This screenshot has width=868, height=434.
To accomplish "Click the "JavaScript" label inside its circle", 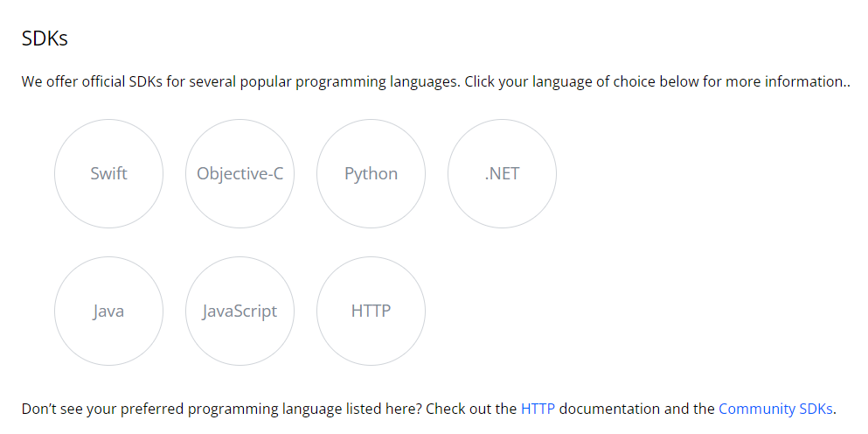I will click(x=240, y=311).
